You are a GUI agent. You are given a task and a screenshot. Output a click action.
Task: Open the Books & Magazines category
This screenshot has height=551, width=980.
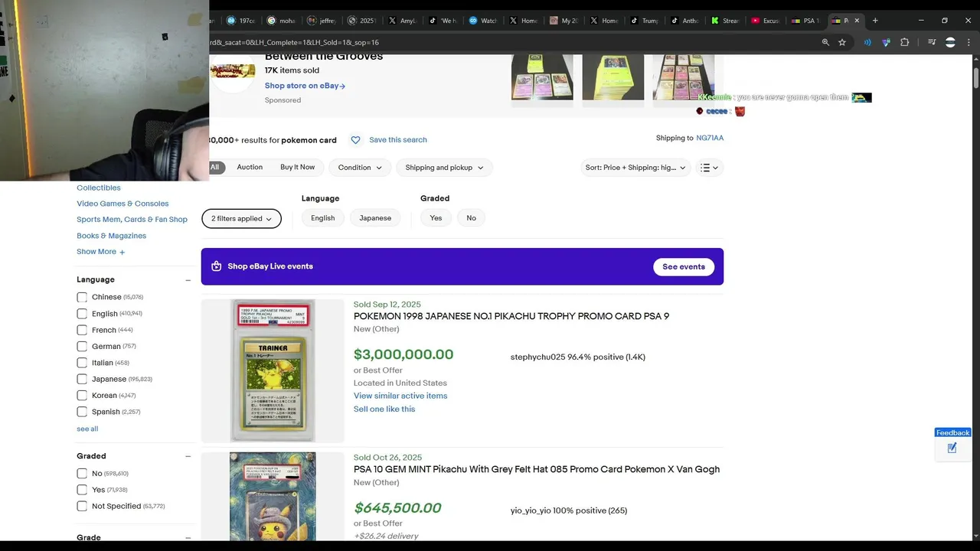(x=111, y=236)
